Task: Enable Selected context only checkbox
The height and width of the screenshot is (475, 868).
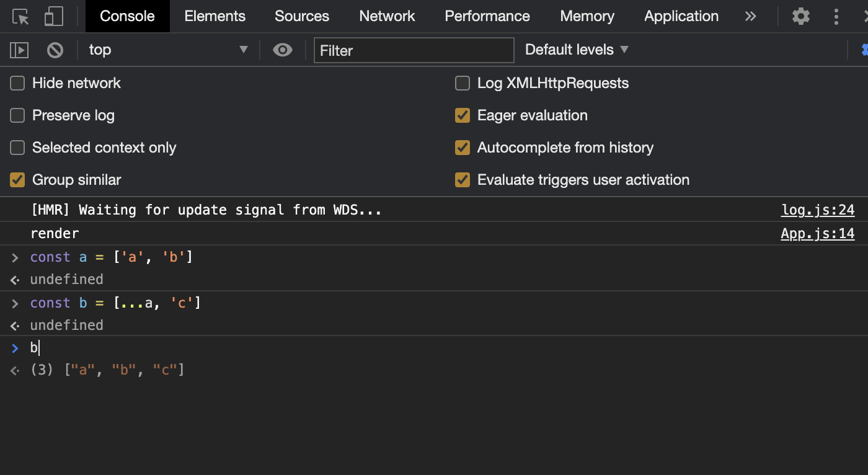Action: coord(17,148)
